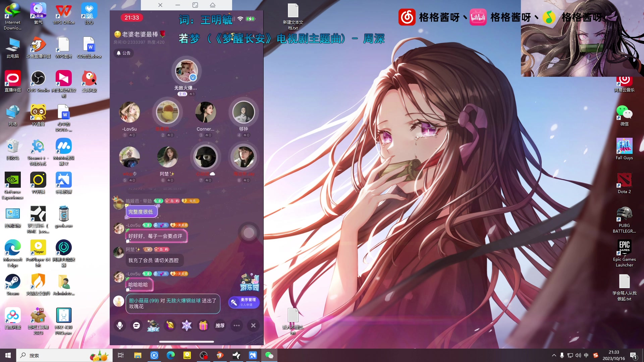Select seat avatar 阿楚

[167, 157]
